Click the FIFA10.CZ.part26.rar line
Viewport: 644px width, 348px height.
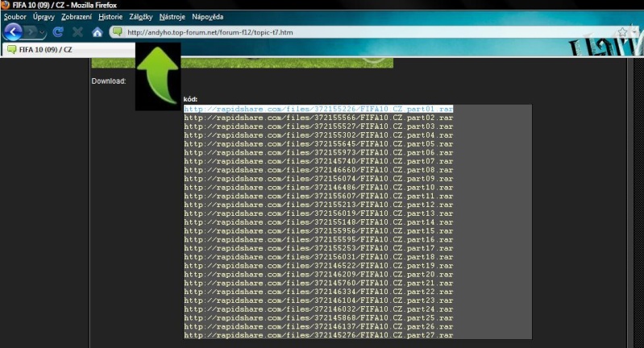click(x=318, y=327)
